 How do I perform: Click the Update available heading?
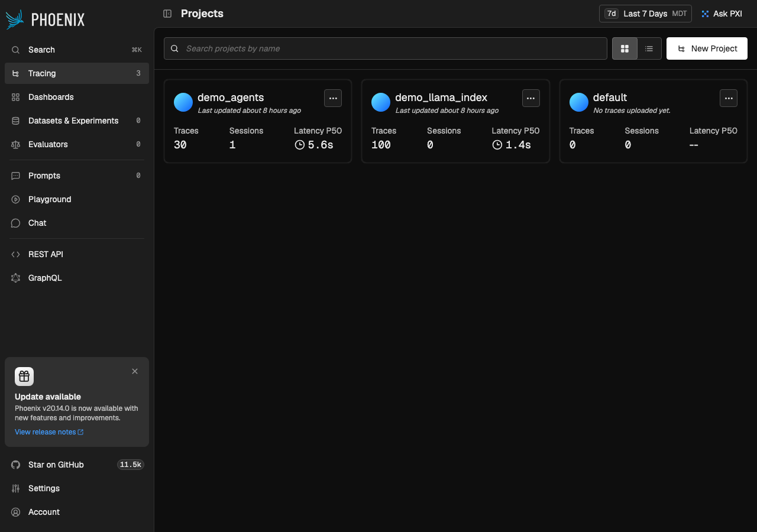click(48, 397)
